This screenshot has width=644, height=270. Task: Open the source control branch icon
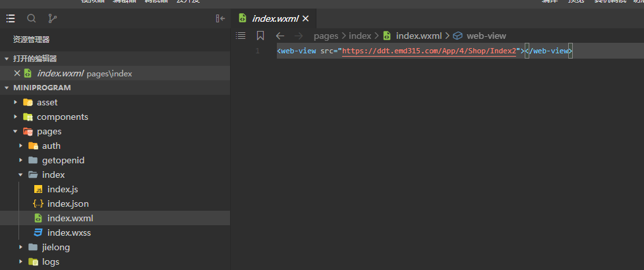tap(53, 18)
